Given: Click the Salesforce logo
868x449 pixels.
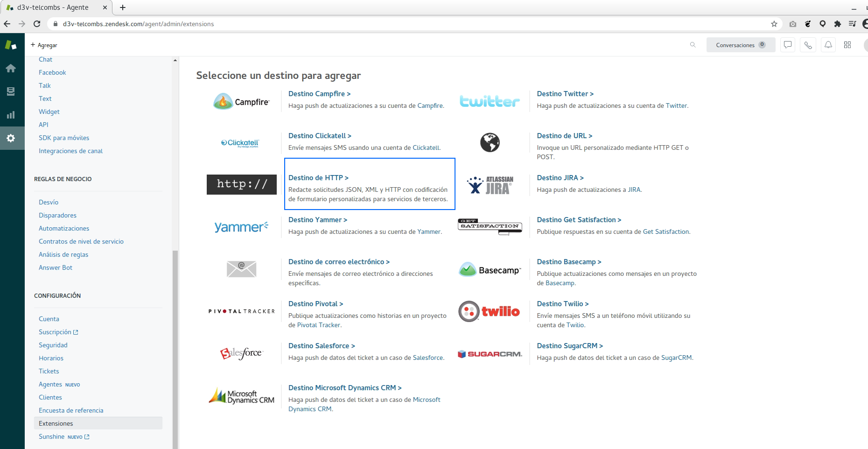Looking at the screenshot, I should point(242,353).
